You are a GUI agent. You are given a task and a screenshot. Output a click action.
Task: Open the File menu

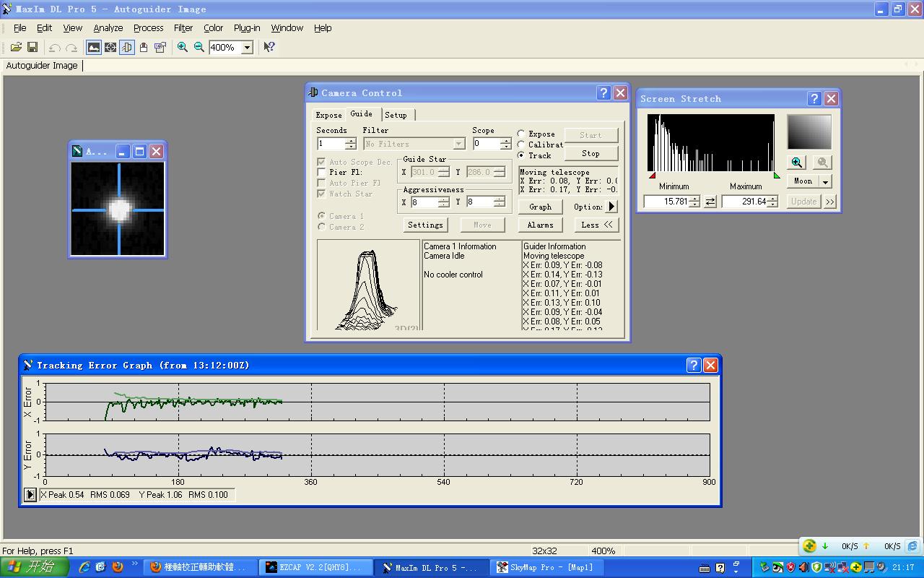(x=19, y=27)
